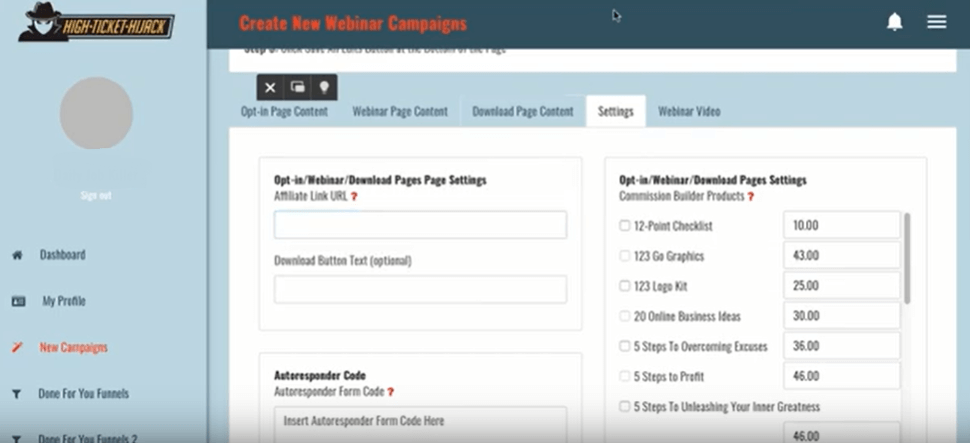Viewport: 970px width, 443px height.
Task: Click the help icon next to Affiliate Link URL
Action: [354, 196]
